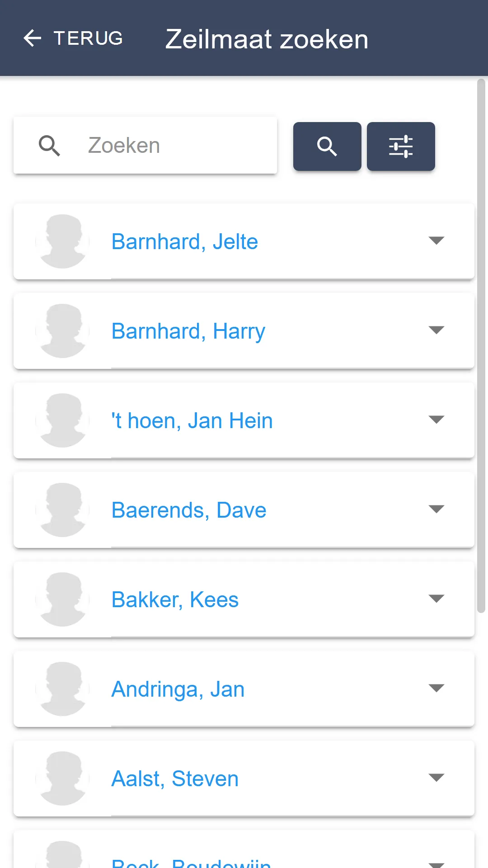
Task: Click the back arrow icon
Action: 32,38
